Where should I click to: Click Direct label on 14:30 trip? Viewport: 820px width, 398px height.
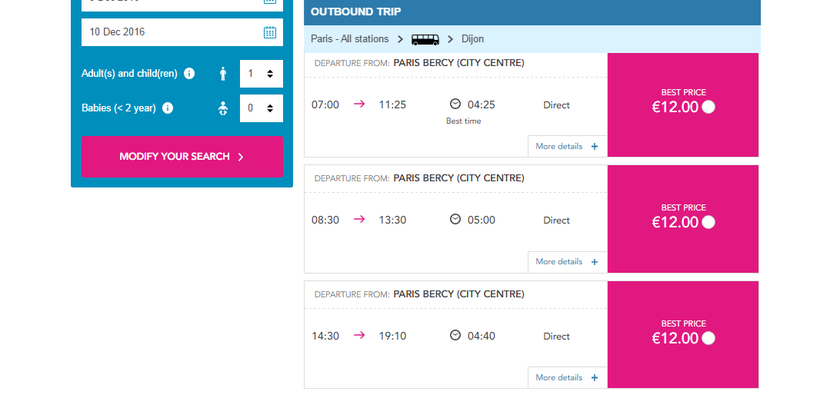(556, 336)
